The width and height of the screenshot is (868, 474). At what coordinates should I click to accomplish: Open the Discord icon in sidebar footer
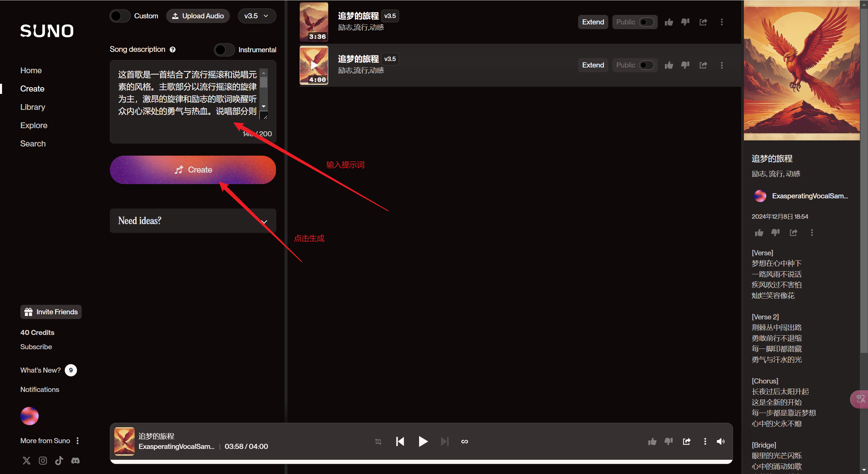(75, 460)
